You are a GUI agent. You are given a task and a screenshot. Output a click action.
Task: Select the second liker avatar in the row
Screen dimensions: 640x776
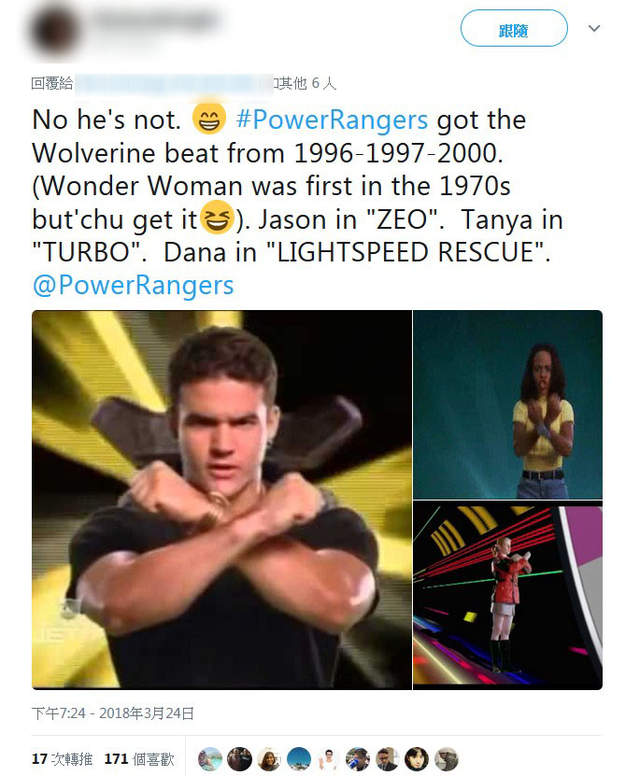click(240, 759)
